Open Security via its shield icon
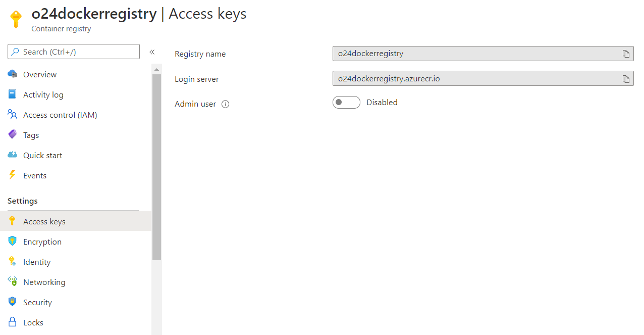This screenshot has height=335, width=644. point(12,302)
